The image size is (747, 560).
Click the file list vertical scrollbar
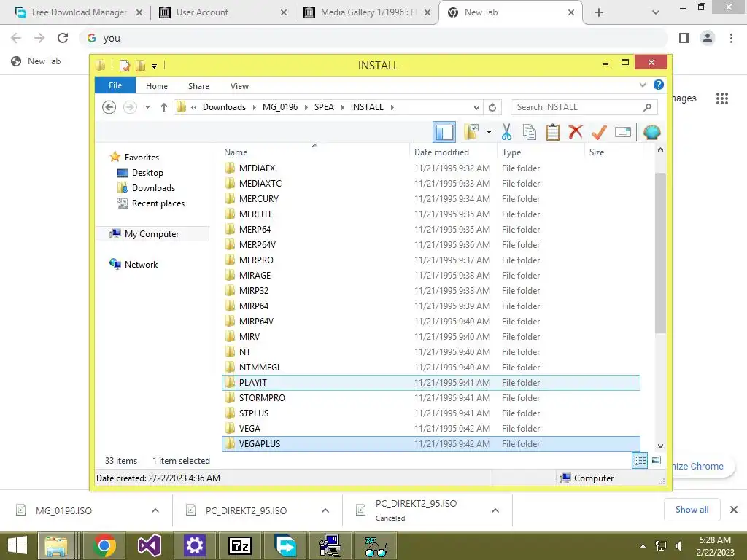[660, 252]
